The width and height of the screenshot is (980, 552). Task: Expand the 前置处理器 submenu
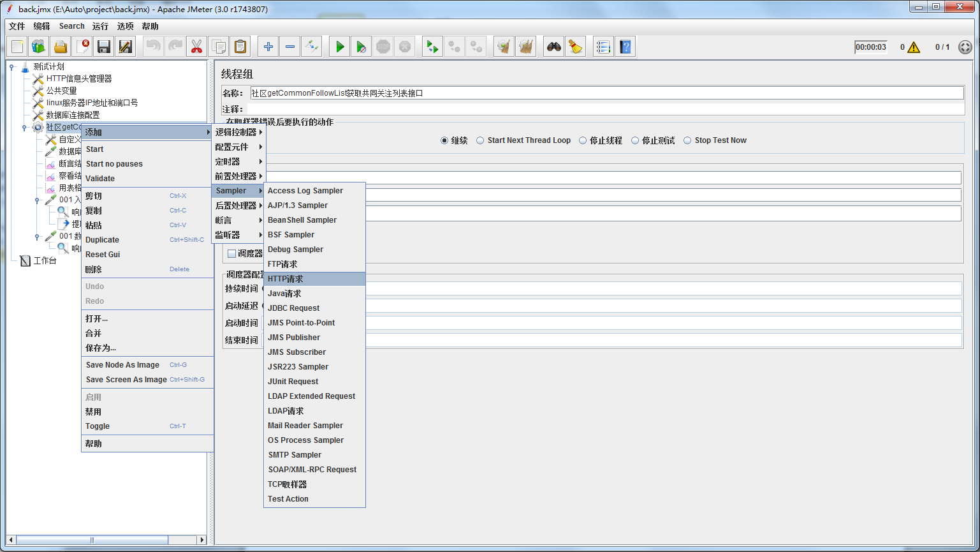pyautogui.click(x=238, y=176)
